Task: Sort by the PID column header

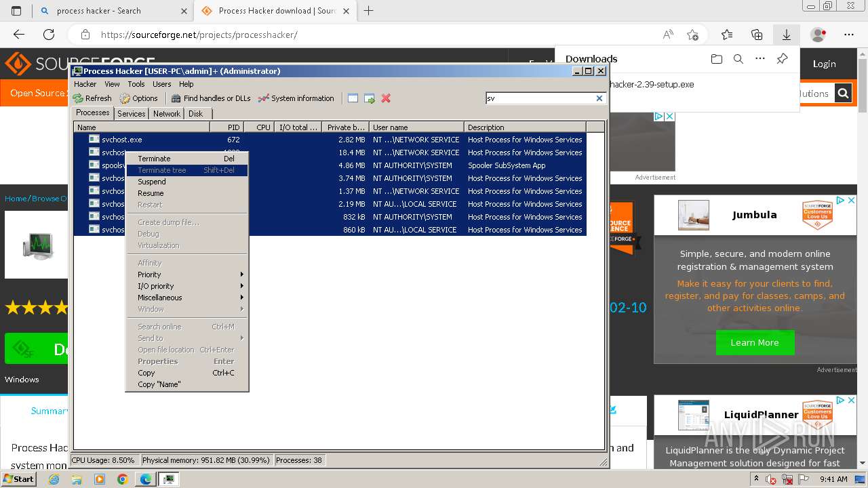Action: click(226, 127)
